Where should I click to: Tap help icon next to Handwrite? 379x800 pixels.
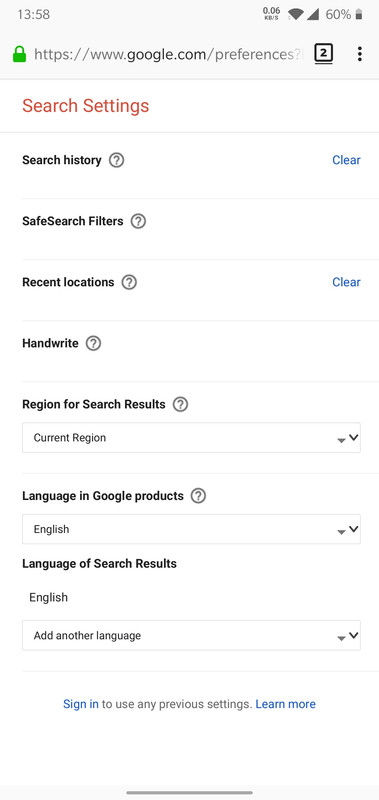pyautogui.click(x=93, y=343)
